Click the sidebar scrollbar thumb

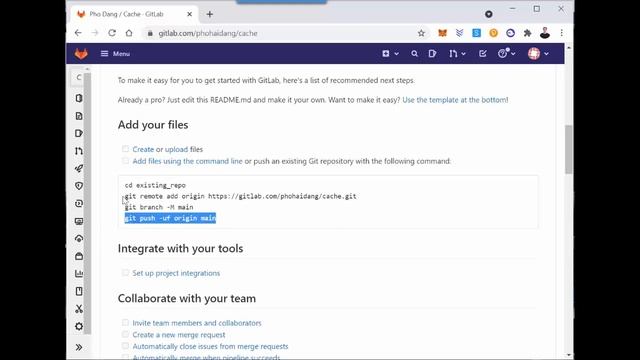point(88,204)
